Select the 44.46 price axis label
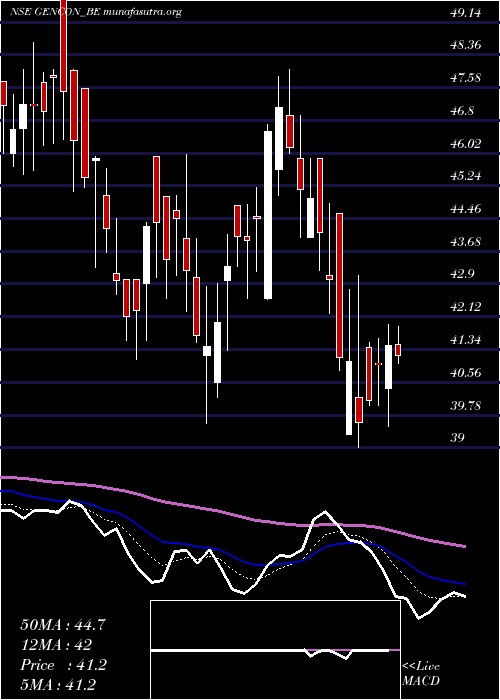 [x=466, y=209]
